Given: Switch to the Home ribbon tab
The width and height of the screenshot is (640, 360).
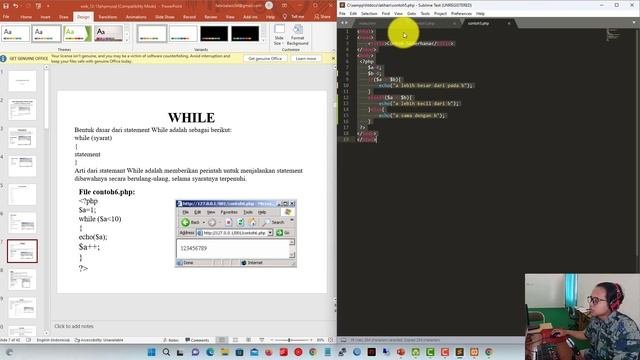Looking at the screenshot, I should [x=26, y=17].
